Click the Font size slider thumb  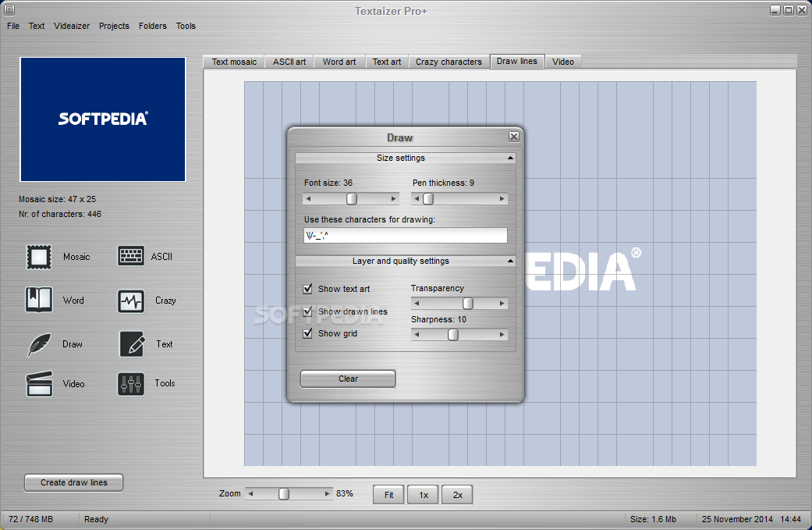tap(352, 199)
